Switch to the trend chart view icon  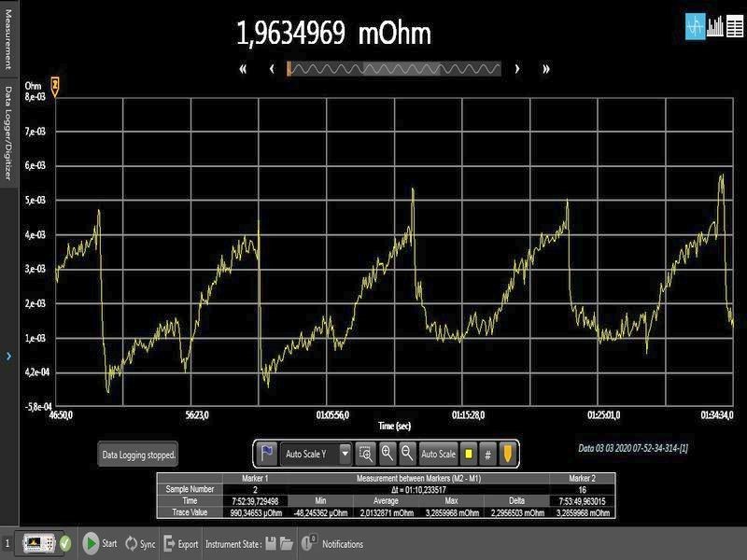coord(695,27)
